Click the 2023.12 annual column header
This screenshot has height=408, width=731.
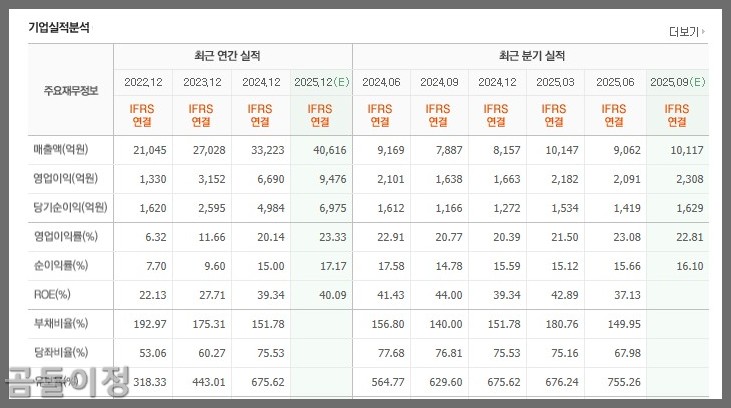[202, 82]
